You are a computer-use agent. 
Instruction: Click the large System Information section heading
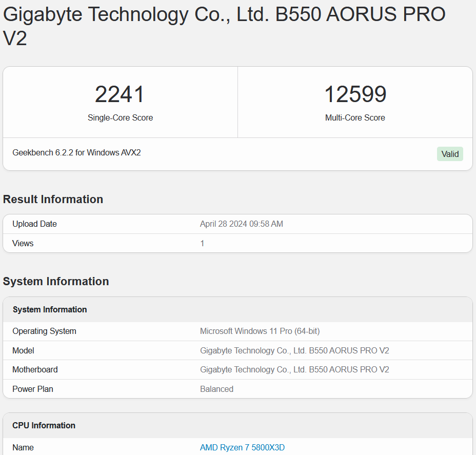click(x=56, y=282)
